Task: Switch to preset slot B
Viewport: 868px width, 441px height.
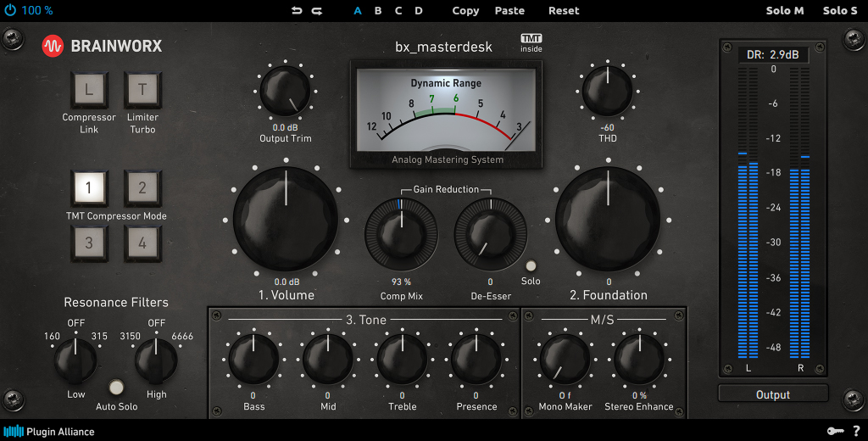Action: click(378, 11)
